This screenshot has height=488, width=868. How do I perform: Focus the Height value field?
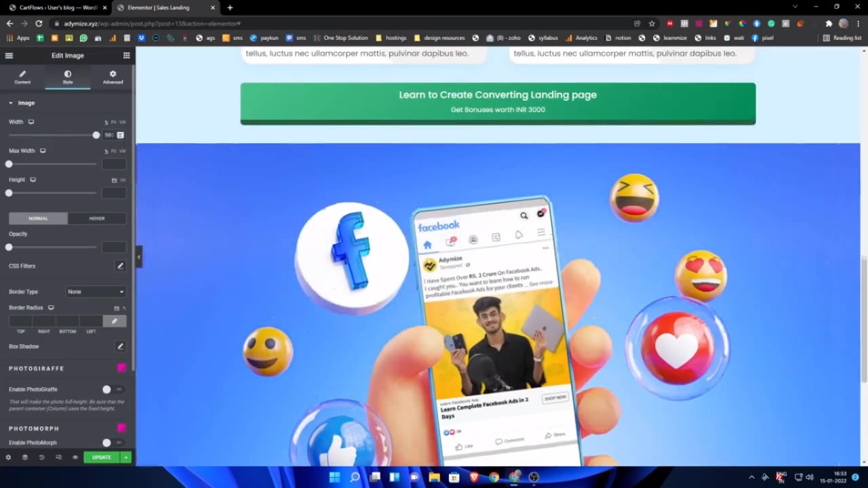click(x=114, y=193)
